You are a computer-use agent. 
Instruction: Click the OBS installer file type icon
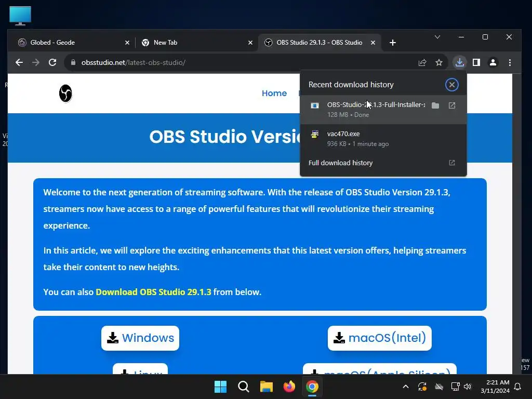tap(315, 105)
